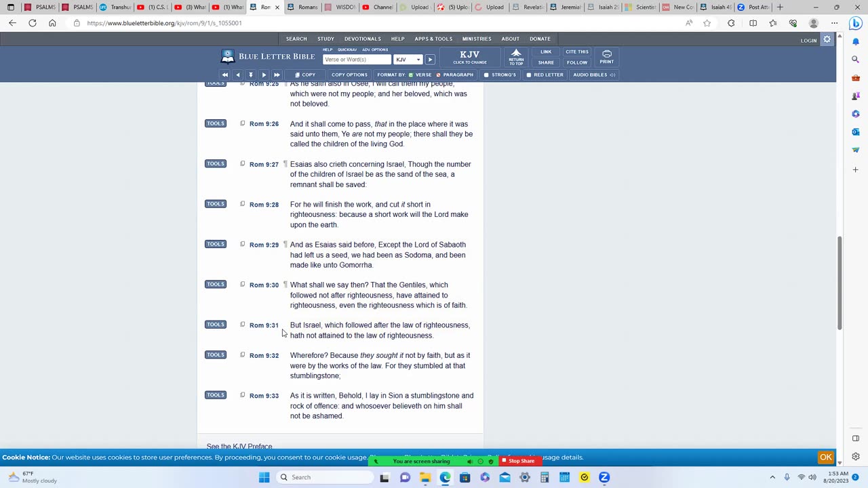Screen dimensions: 868x488
Task: Click copy icon beside Rom 9:26
Action: click(242, 123)
